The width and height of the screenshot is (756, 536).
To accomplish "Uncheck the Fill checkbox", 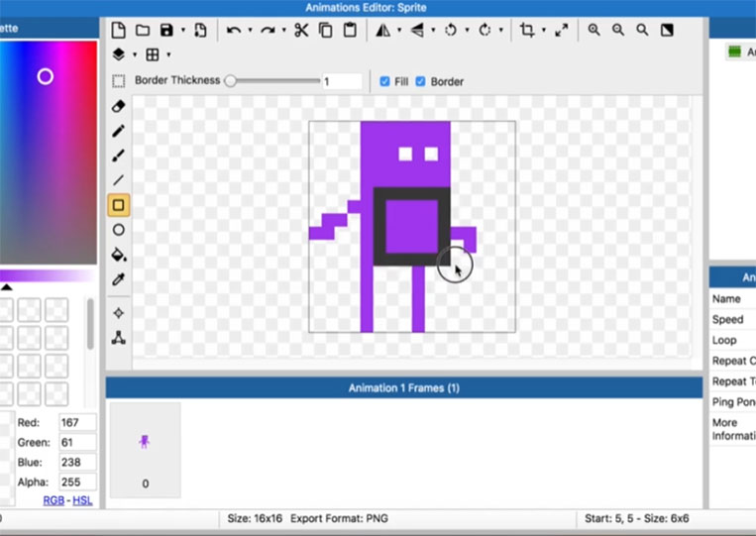I will [384, 81].
